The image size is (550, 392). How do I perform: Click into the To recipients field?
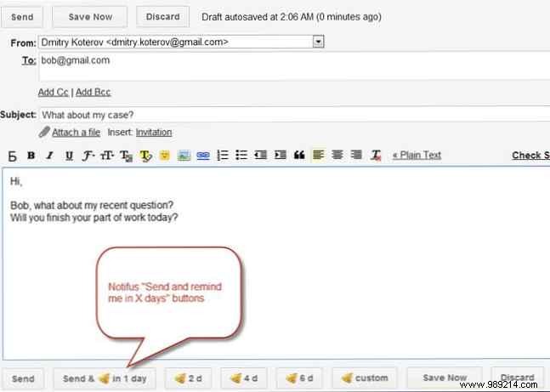[x=295, y=66]
